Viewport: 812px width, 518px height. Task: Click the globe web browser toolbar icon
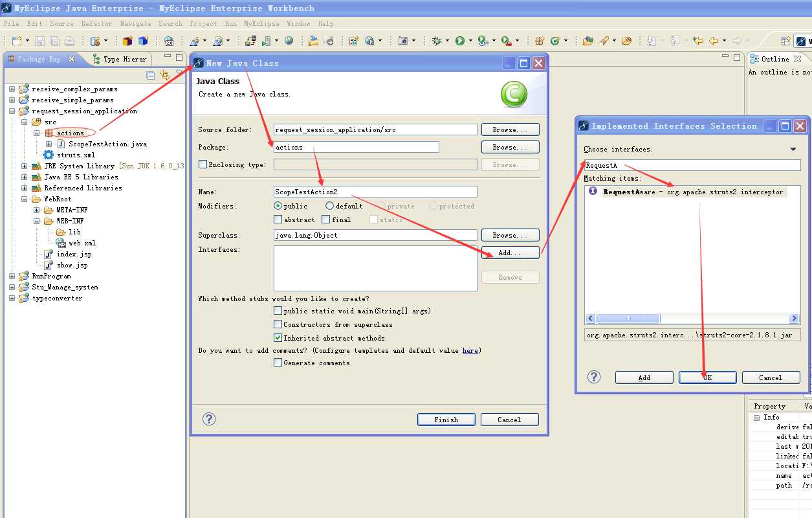point(289,41)
